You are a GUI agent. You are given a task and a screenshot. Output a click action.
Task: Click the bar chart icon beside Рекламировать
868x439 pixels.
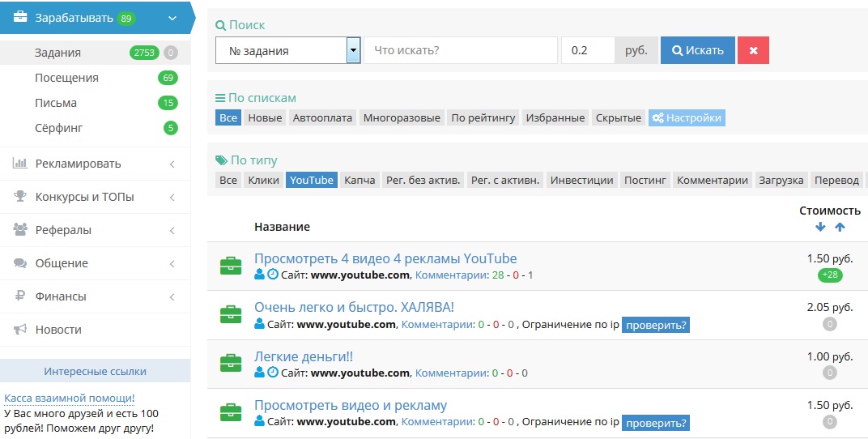(x=20, y=164)
